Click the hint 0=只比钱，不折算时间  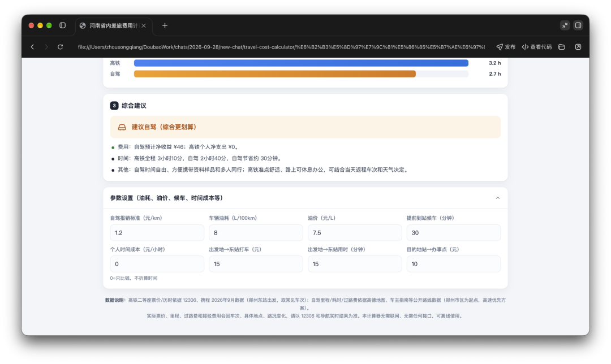[x=134, y=278]
